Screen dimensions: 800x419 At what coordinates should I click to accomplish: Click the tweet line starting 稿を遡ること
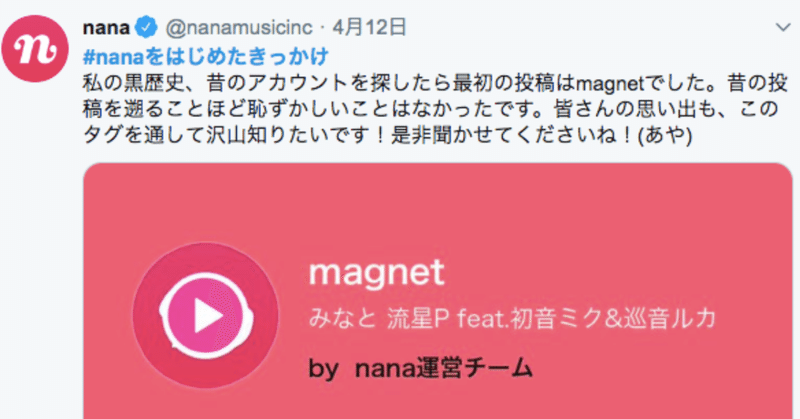431,109
